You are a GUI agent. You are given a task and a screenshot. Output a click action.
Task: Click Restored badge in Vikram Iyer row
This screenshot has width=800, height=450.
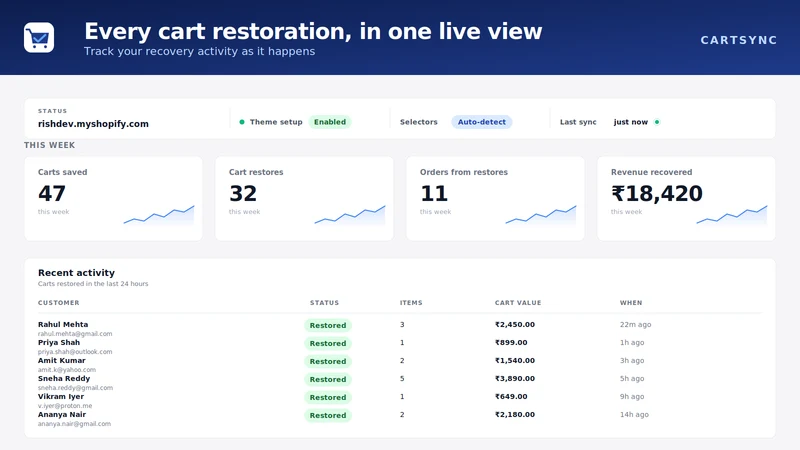(x=328, y=397)
